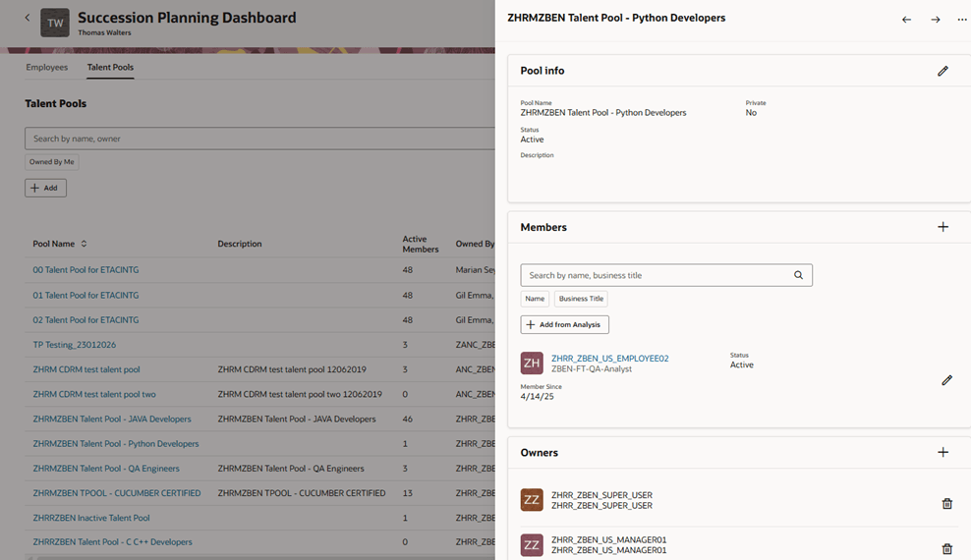Click the Owners section heading

[x=540, y=452]
